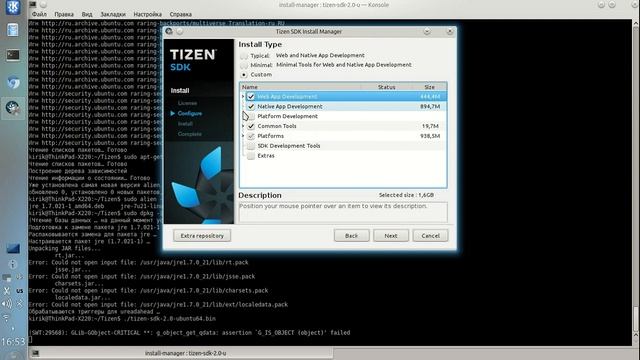Click the Selected size 1,6GB label

[406, 195]
